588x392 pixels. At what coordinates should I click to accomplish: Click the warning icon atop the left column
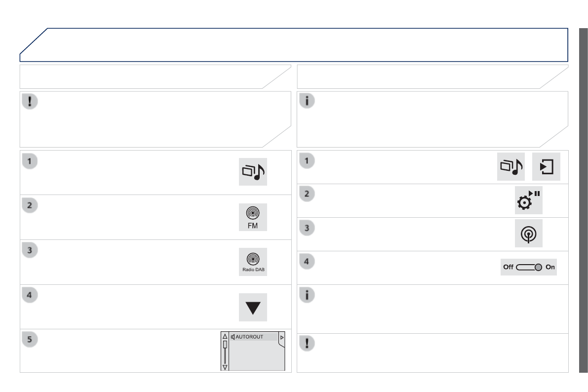(31, 101)
